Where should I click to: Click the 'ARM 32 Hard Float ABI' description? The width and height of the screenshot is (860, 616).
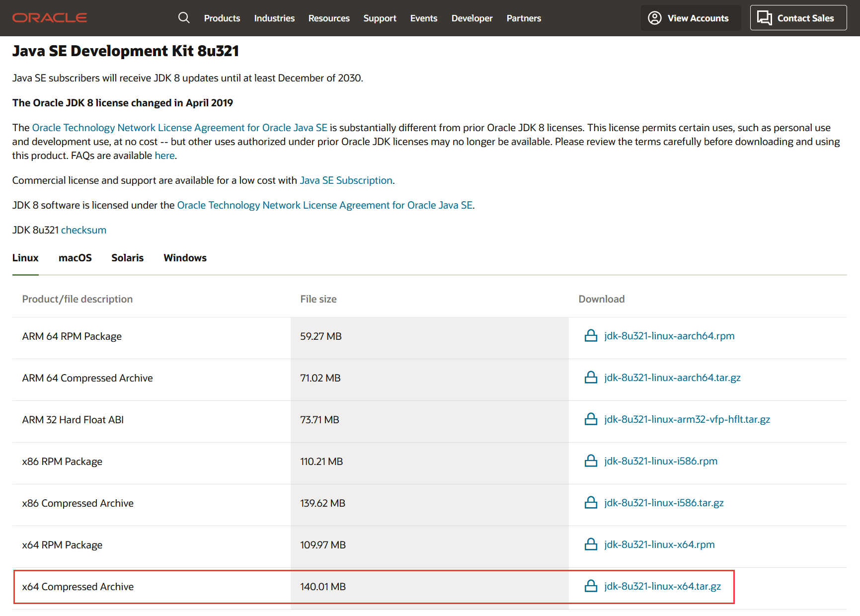73,420
